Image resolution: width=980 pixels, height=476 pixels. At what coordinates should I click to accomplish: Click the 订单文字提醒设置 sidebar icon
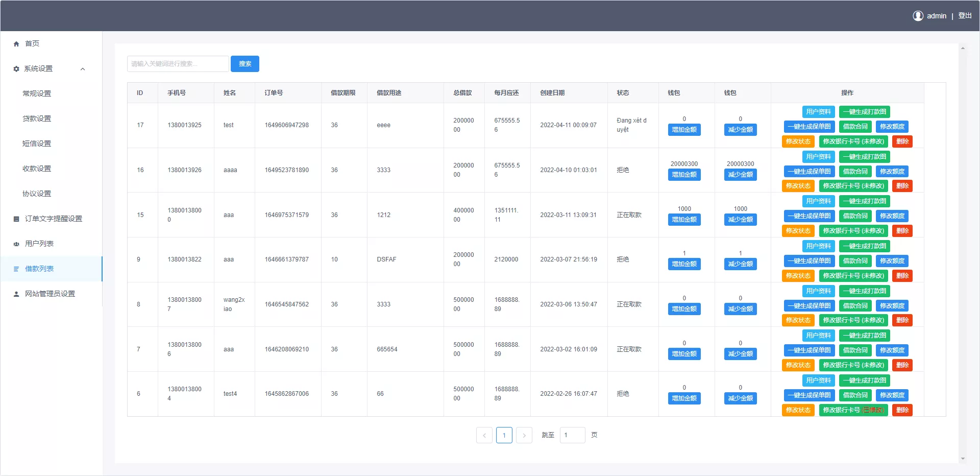pyautogui.click(x=16, y=219)
